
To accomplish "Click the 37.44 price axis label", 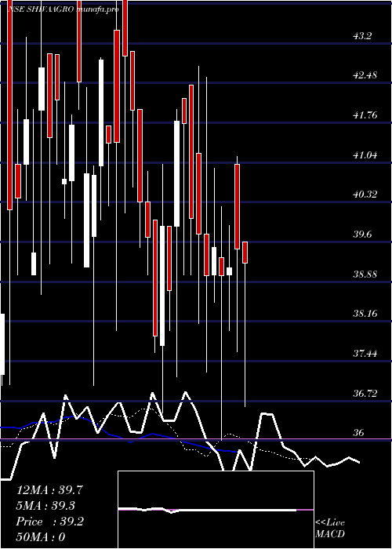I will [365, 353].
